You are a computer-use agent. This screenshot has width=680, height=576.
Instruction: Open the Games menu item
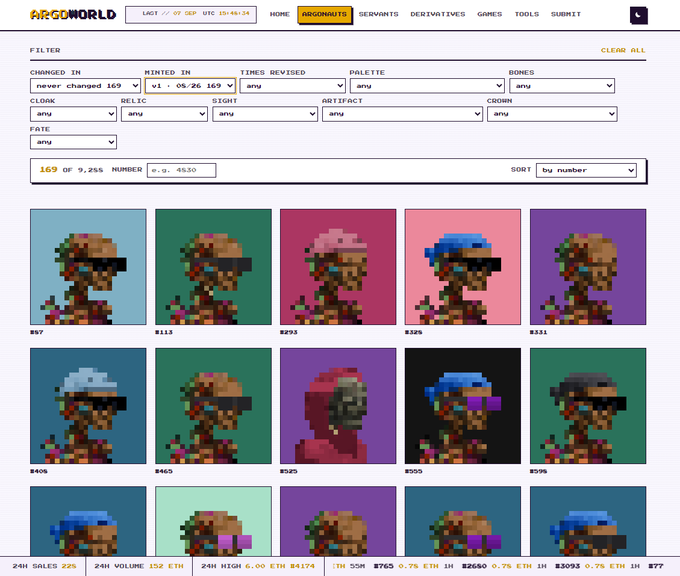point(490,14)
